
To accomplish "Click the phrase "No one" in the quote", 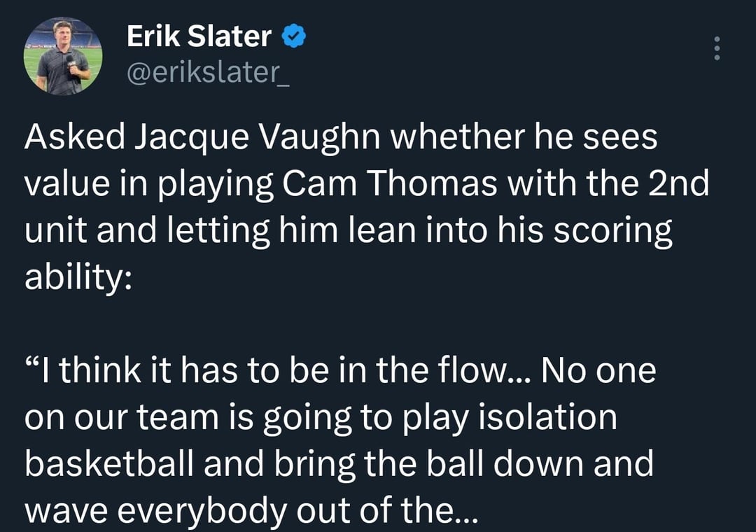I will click(604, 371).
